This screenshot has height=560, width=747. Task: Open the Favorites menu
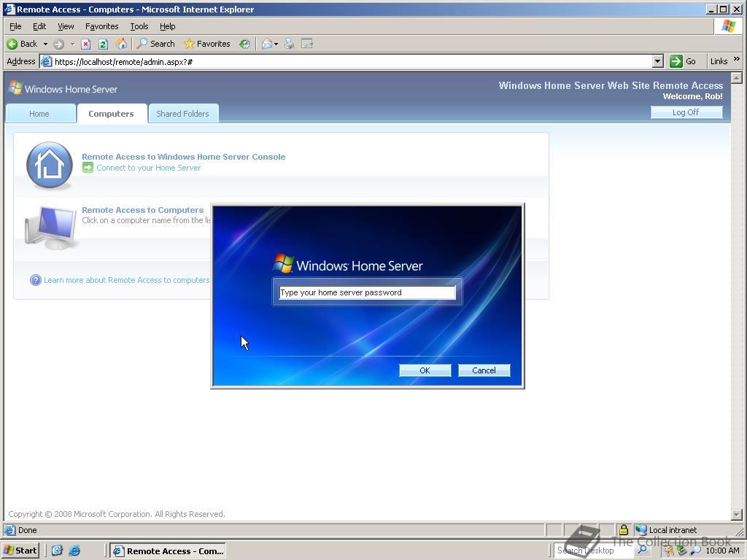[x=101, y=26]
